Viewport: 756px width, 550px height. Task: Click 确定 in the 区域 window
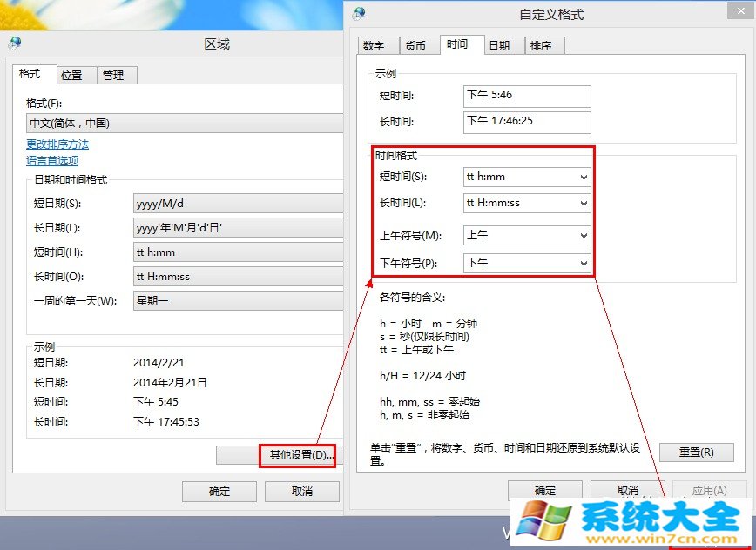click(x=219, y=491)
